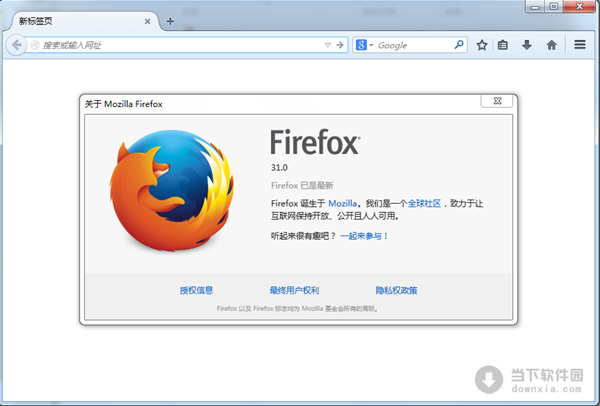Image resolution: width=600 pixels, height=406 pixels.
Task: Maximize the Firefox browser window
Action: 553,7
